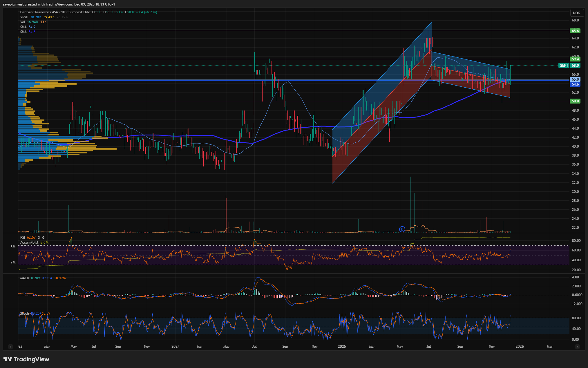Viewport: 588px width, 368px height.
Task: Click the Gentian Diagnostics ASA symbol title
Action: 39,12
